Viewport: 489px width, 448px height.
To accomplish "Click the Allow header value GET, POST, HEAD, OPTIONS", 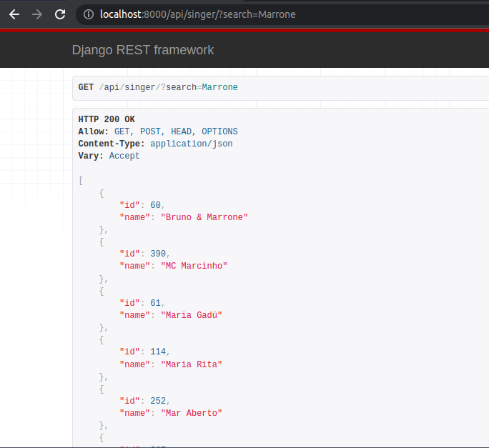I will (x=176, y=131).
